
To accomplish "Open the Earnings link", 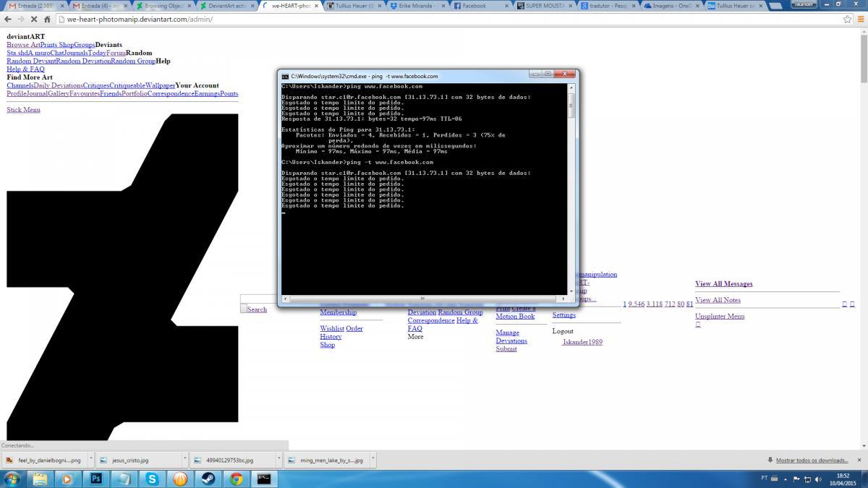I will pyautogui.click(x=207, y=93).
